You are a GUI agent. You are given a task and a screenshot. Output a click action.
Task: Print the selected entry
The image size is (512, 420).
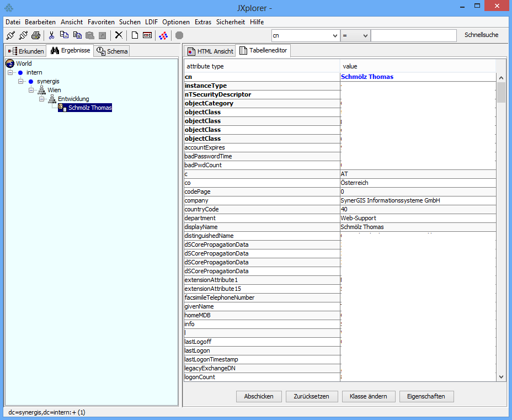click(35, 35)
